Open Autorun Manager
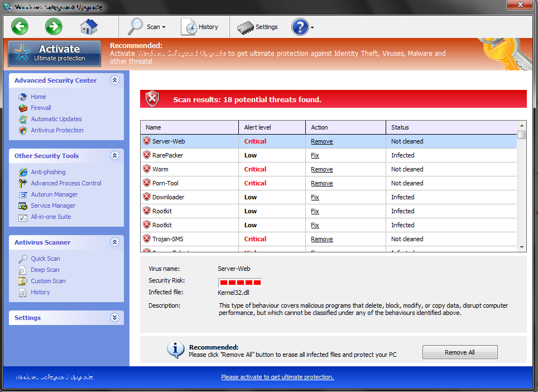Screen dimensions: 538x392 coord(54,194)
